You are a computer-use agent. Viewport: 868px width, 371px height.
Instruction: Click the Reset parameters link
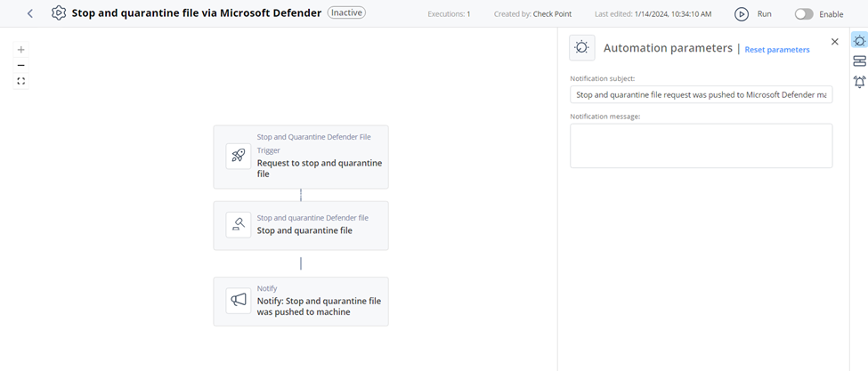pyautogui.click(x=777, y=50)
